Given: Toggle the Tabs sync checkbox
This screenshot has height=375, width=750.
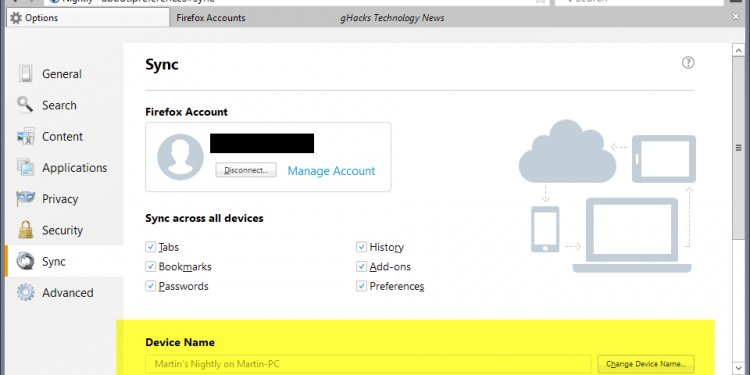Looking at the screenshot, I should [150, 247].
